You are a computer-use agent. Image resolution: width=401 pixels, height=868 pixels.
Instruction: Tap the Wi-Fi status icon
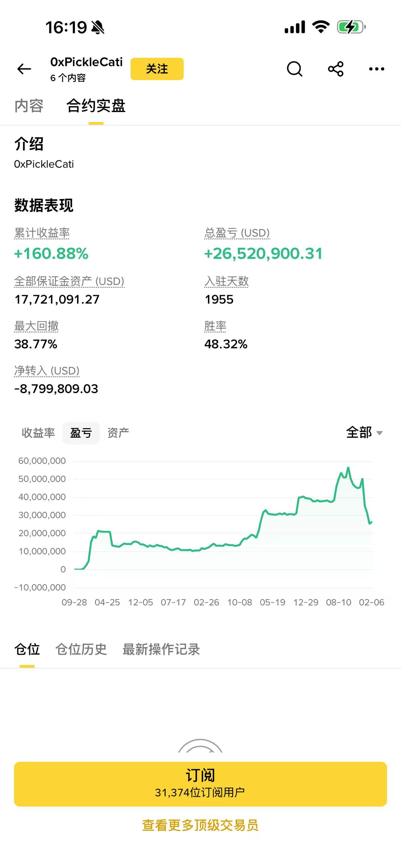coord(321,27)
